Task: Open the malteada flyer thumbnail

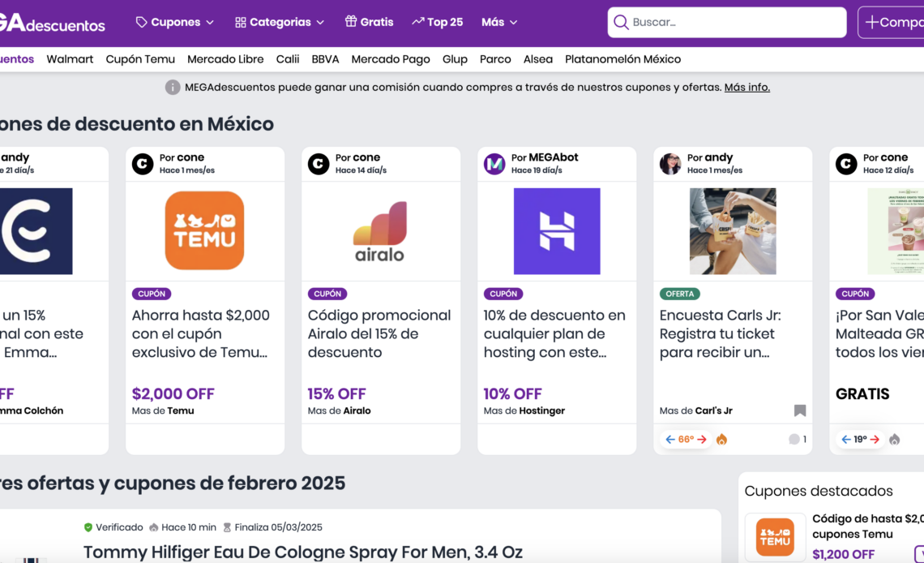Action: (x=896, y=231)
